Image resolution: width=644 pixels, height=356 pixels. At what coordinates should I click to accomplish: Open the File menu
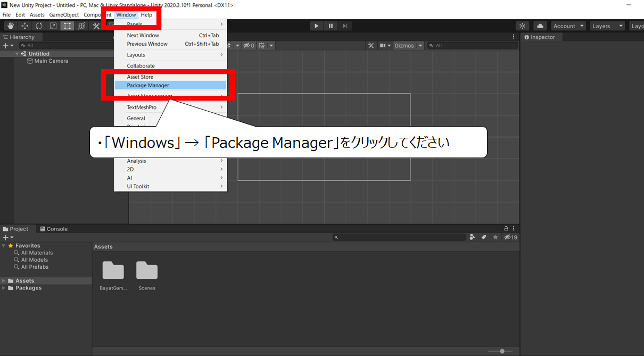point(6,15)
